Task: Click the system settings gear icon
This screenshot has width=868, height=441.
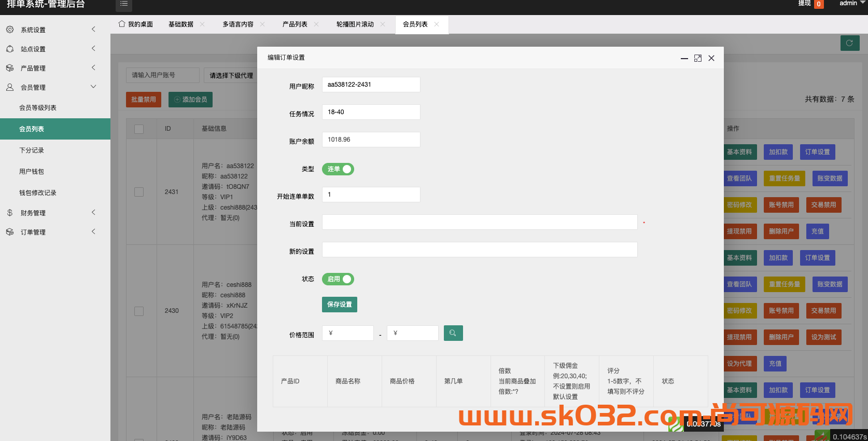Action: pyautogui.click(x=10, y=30)
